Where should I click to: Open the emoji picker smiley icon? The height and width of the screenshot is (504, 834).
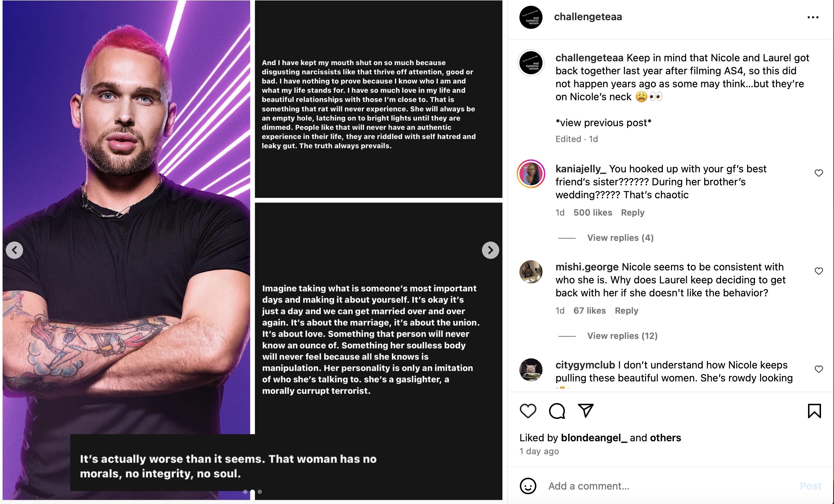(x=528, y=486)
